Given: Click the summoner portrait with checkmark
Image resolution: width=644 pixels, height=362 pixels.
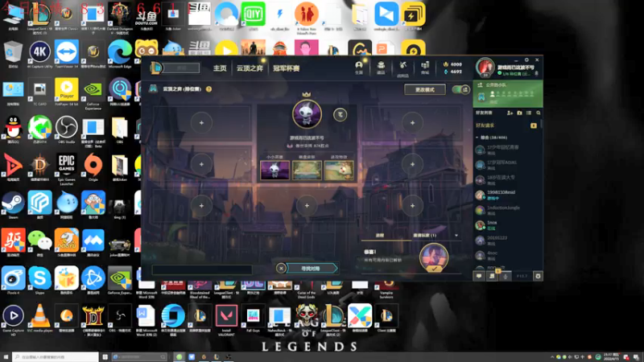Looking at the screenshot, I should pos(434,257).
